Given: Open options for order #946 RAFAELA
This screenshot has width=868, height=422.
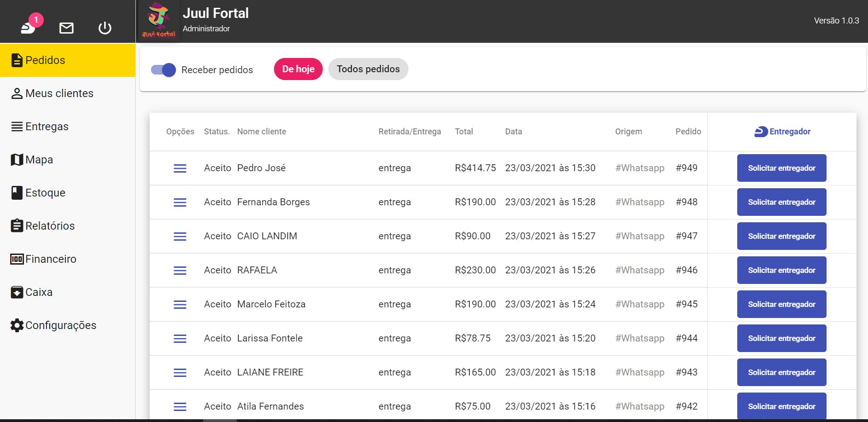Looking at the screenshot, I should click(180, 270).
